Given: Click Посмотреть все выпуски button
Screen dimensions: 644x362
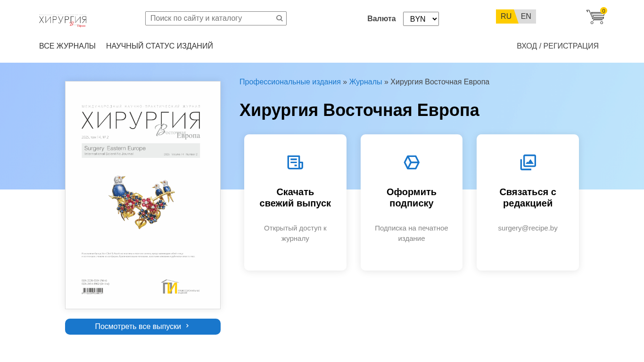Looking at the screenshot, I should tap(143, 327).
